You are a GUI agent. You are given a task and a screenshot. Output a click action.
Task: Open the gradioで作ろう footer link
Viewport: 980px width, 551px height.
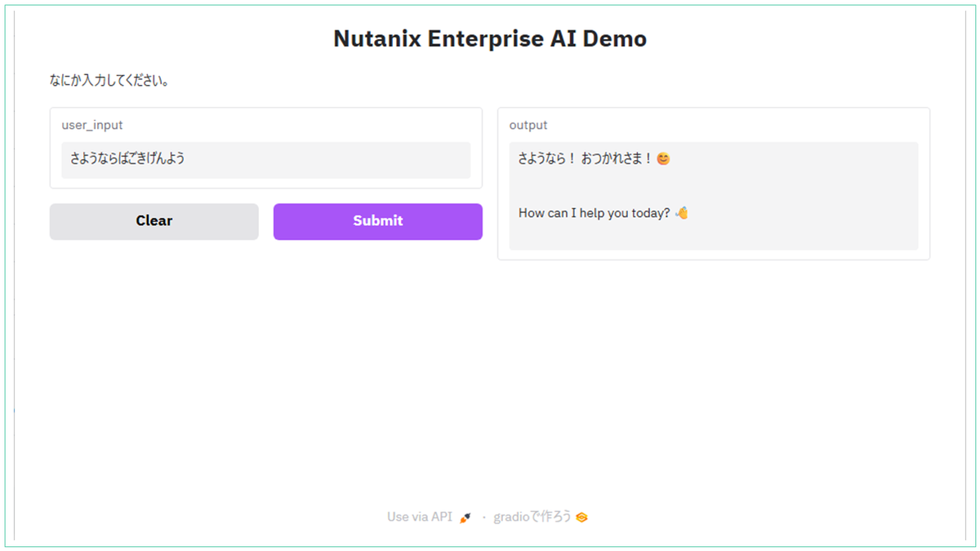click(540, 517)
